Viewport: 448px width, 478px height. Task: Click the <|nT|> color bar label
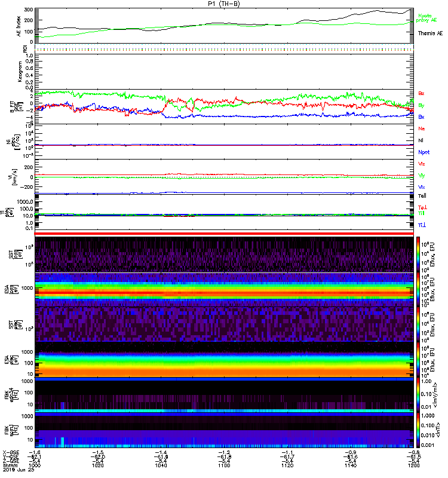[438, 430]
